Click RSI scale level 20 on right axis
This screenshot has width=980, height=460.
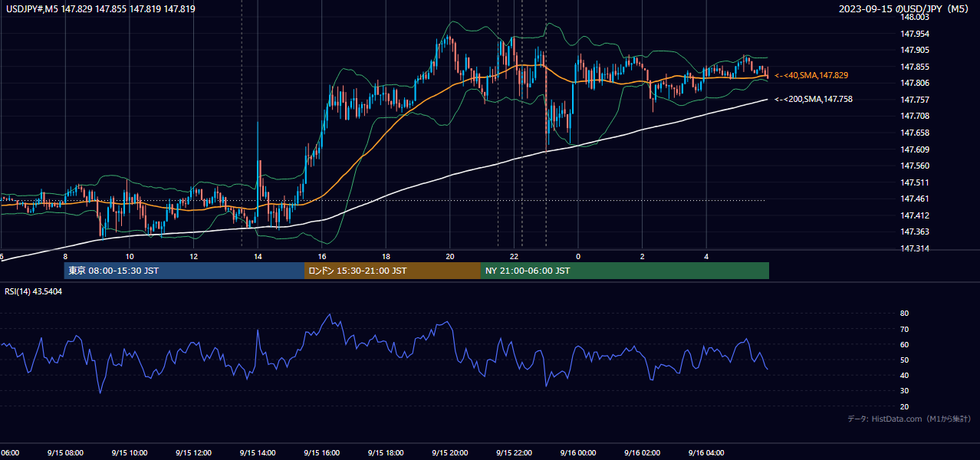904,406
